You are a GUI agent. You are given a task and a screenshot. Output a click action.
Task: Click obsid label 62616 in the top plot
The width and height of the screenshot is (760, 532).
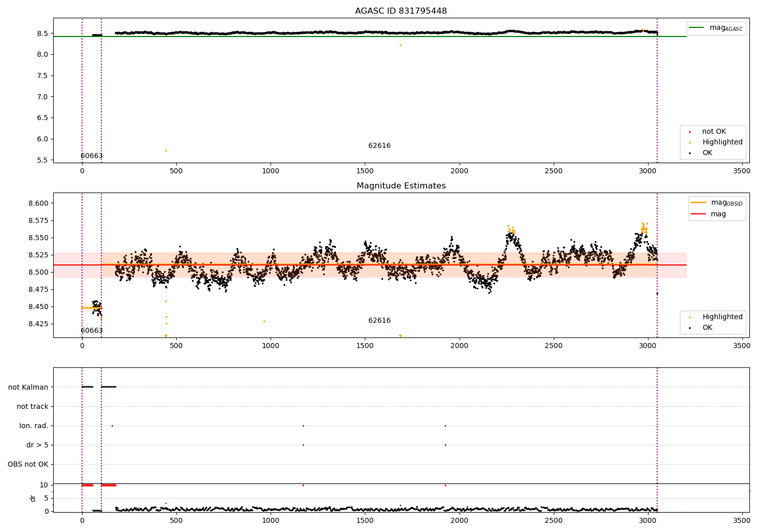click(379, 146)
